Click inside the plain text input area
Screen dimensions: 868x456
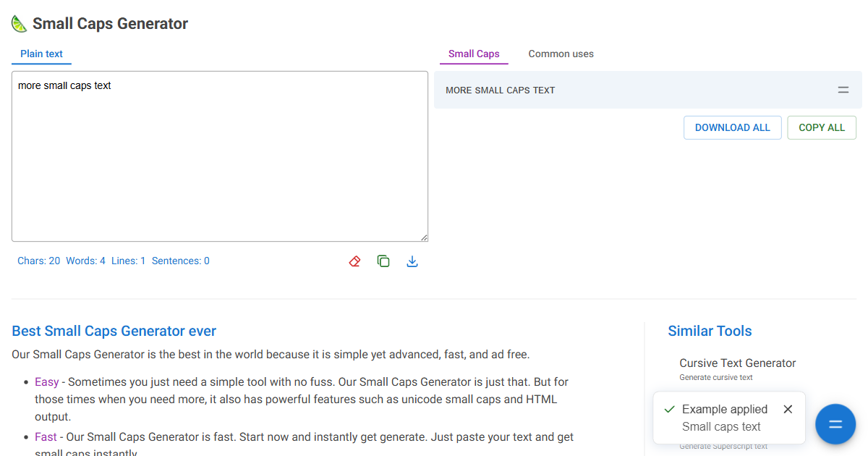tap(219, 156)
